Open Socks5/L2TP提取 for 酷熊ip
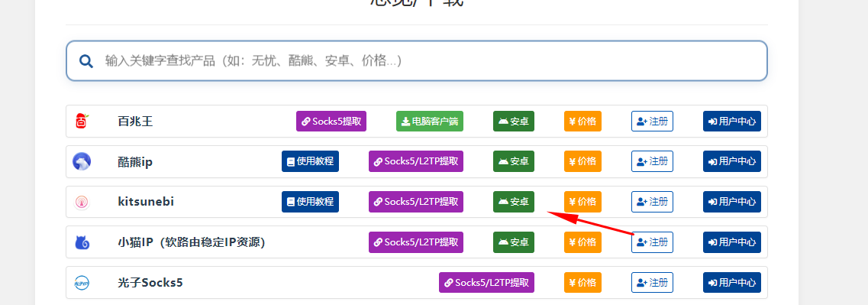This screenshot has height=305, width=868. [x=416, y=161]
